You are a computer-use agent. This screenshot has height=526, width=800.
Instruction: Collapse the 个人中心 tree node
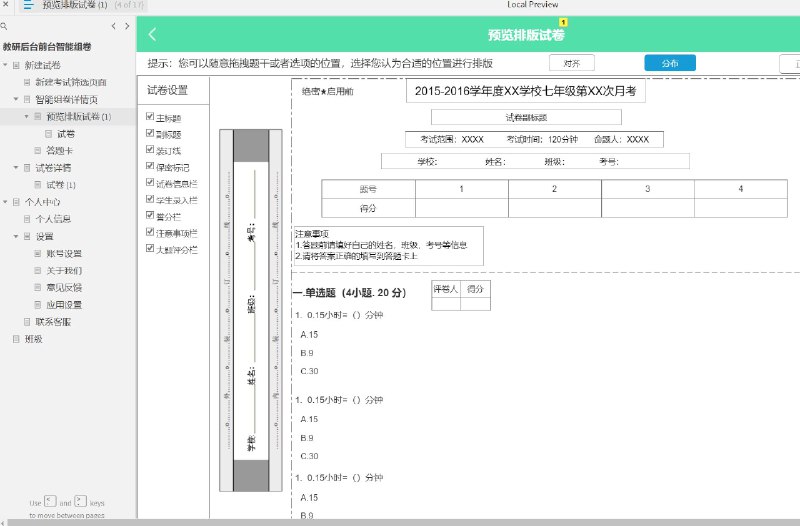[5, 202]
